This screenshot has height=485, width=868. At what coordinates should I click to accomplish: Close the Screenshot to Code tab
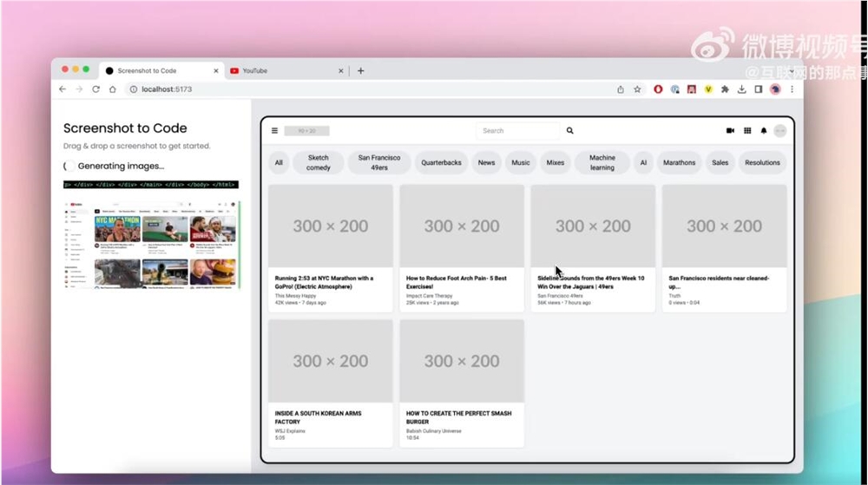click(x=216, y=71)
